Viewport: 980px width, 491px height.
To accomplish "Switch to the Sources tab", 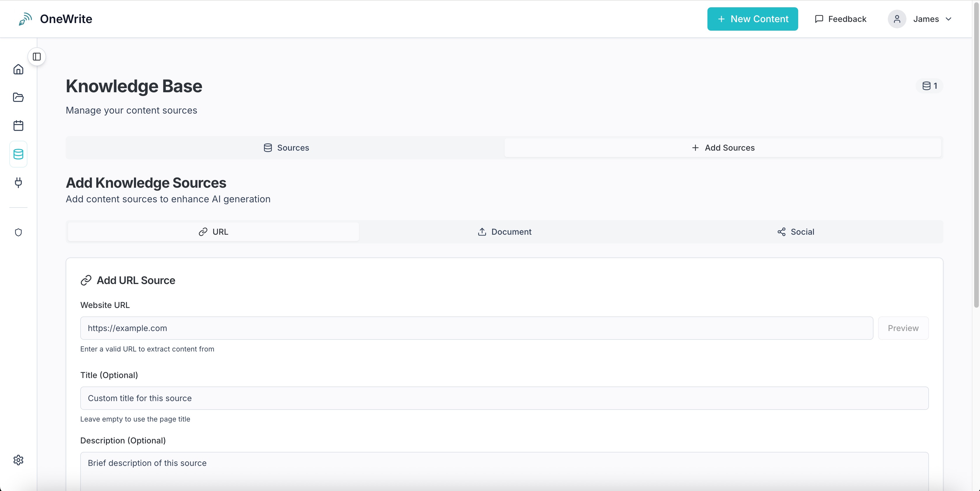I will pos(286,148).
